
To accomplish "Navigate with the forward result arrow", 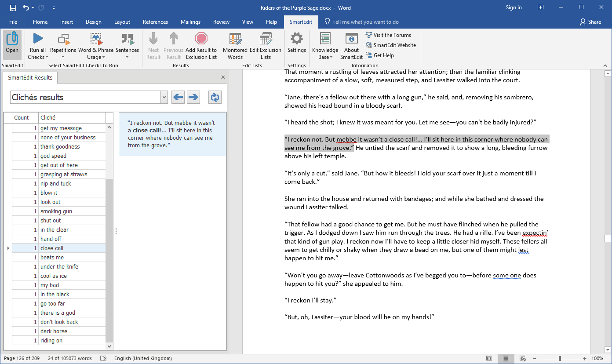I will coord(193,97).
